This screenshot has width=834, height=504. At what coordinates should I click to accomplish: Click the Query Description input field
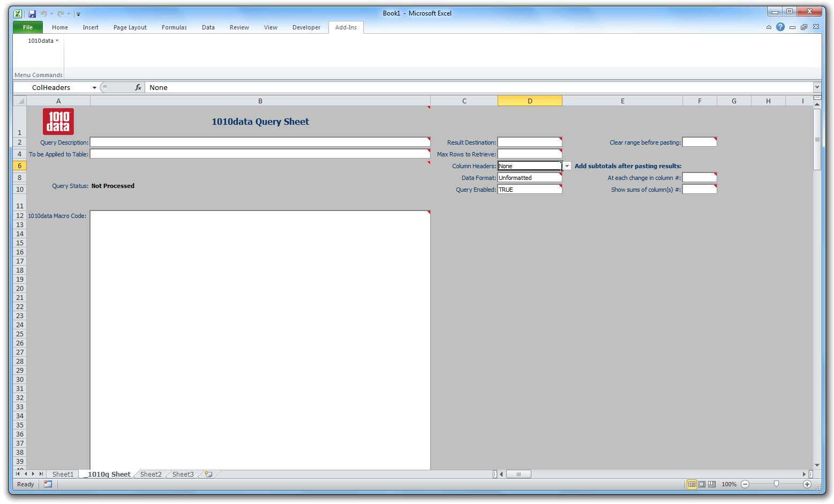pyautogui.click(x=260, y=142)
